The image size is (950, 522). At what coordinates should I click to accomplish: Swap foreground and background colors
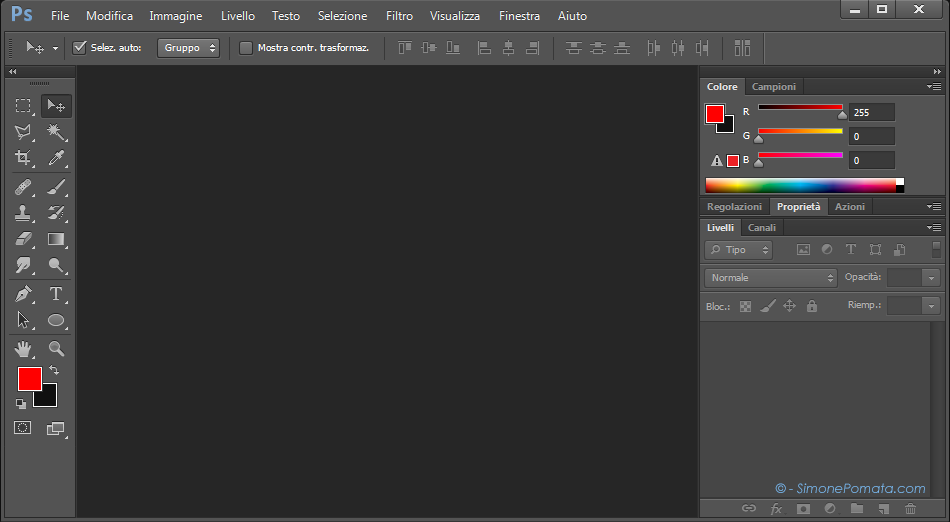coord(54,370)
